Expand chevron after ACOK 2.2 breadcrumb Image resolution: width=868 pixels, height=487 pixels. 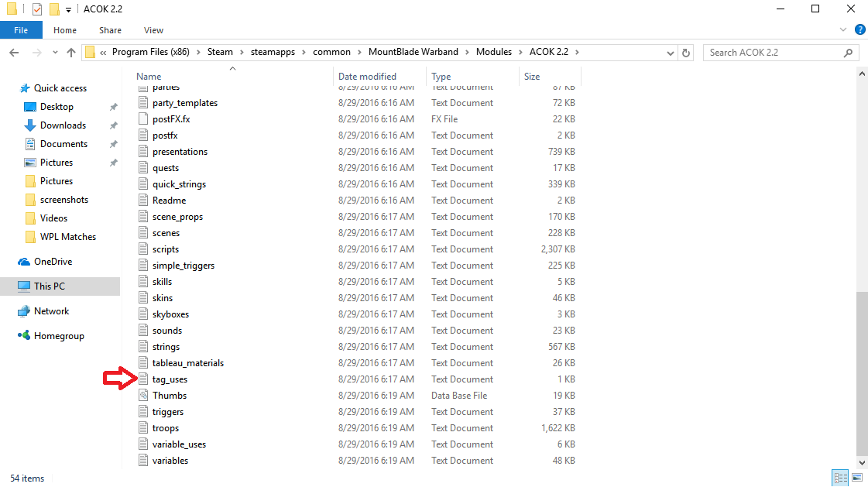pos(577,53)
